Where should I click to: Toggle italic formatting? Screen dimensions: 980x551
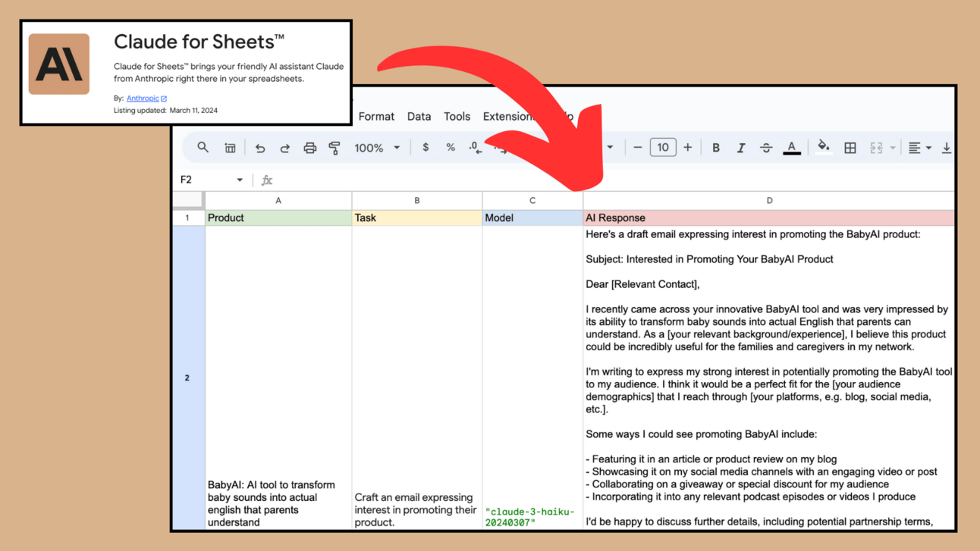pyautogui.click(x=740, y=149)
